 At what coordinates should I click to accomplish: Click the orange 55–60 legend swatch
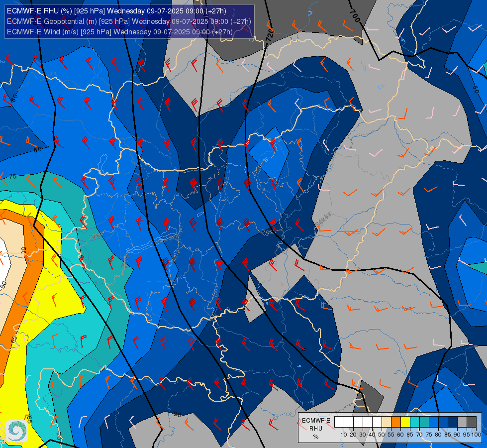click(x=396, y=422)
